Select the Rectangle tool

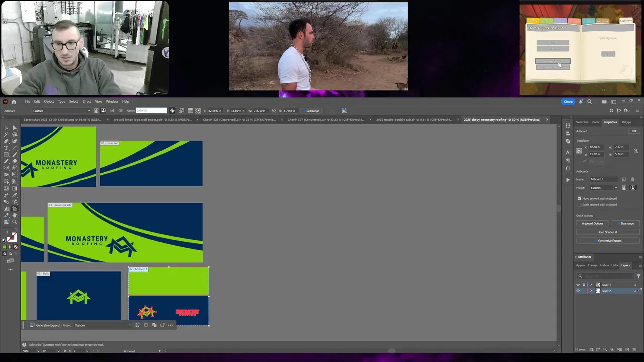6,155
